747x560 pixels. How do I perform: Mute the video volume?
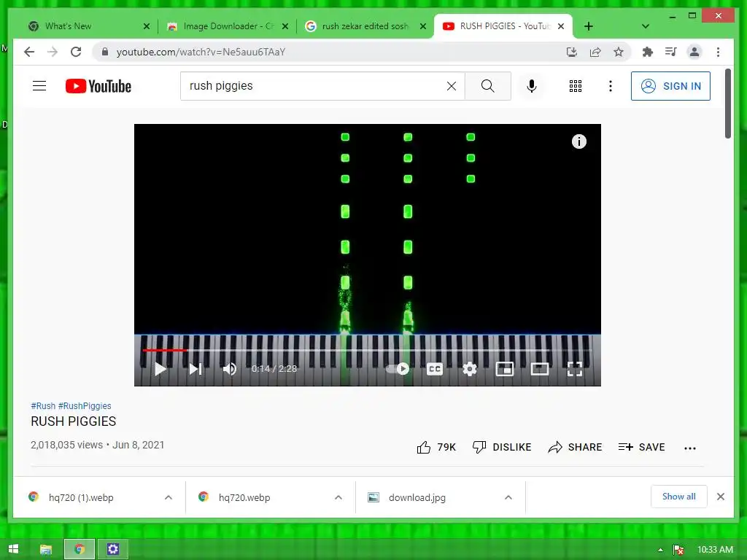[x=230, y=368]
